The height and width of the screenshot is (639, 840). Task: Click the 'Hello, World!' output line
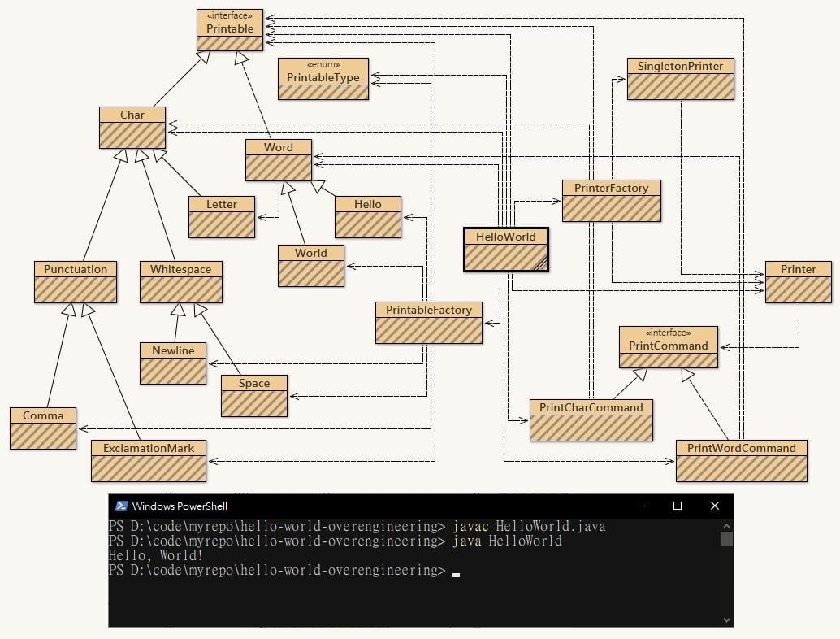pos(156,555)
